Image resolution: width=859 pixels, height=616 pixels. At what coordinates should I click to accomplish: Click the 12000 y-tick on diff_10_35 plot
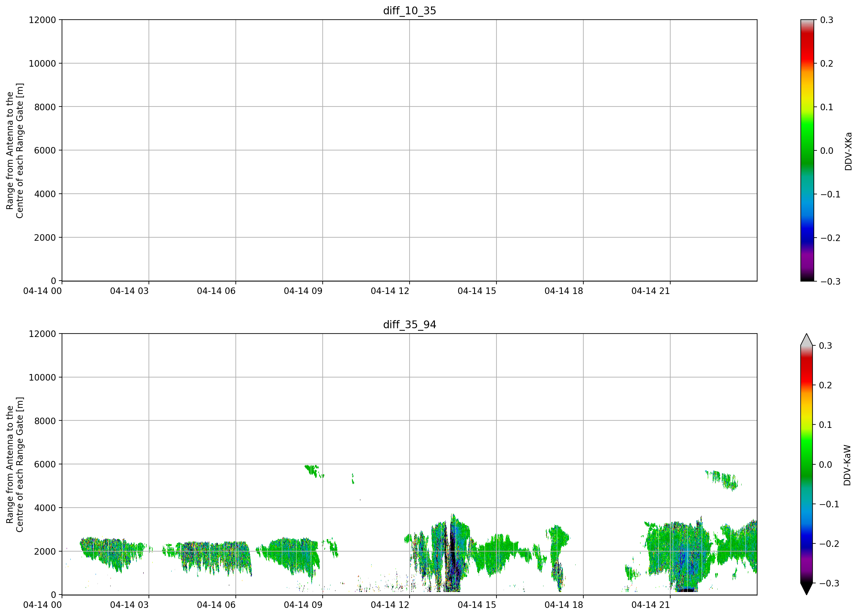42,20
